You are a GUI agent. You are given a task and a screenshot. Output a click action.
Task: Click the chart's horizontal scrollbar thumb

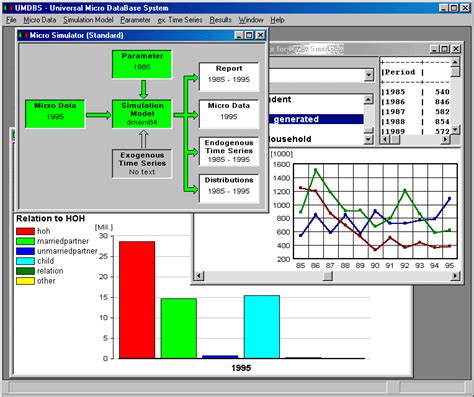coord(328,276)
